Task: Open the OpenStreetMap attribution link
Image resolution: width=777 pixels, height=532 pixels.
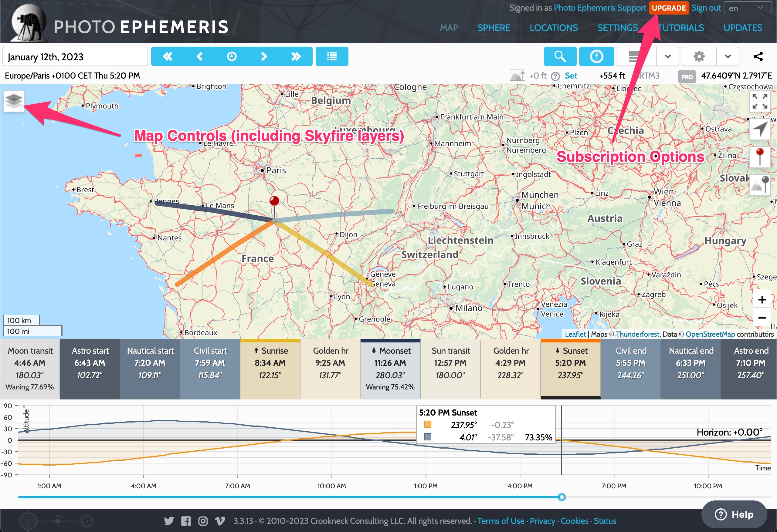Action: coord(710,334)
